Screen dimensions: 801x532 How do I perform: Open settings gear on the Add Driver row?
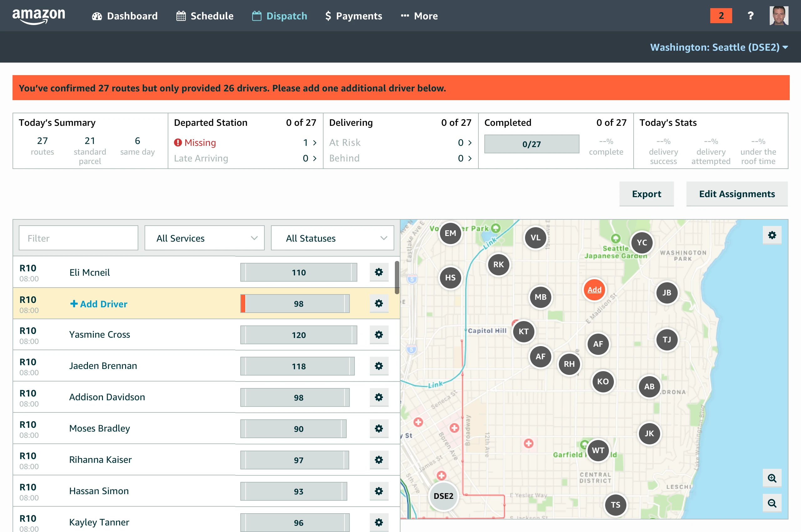tap(379, 303)
